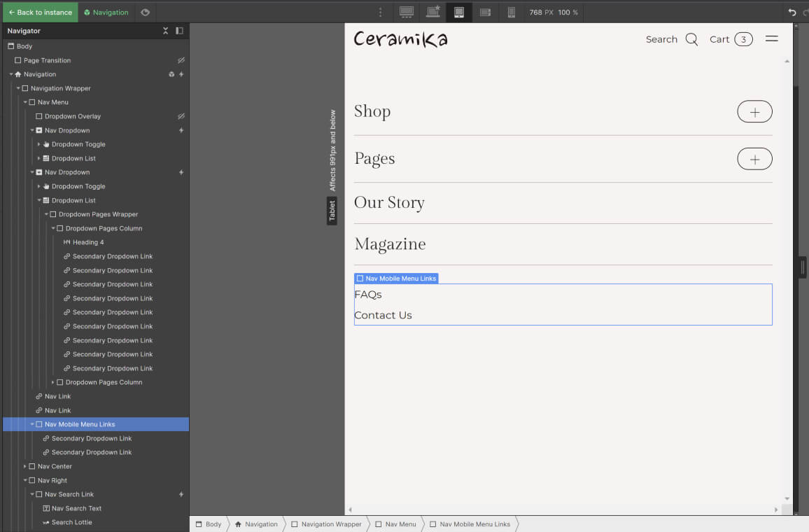
Task: Click interaction bolt on first Nav Dropdown
Action: click(x=181, y=130)
